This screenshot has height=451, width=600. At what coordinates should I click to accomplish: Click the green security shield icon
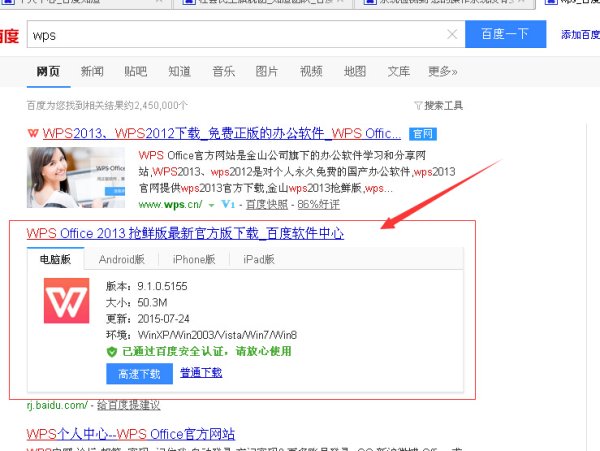coord(112,352)
